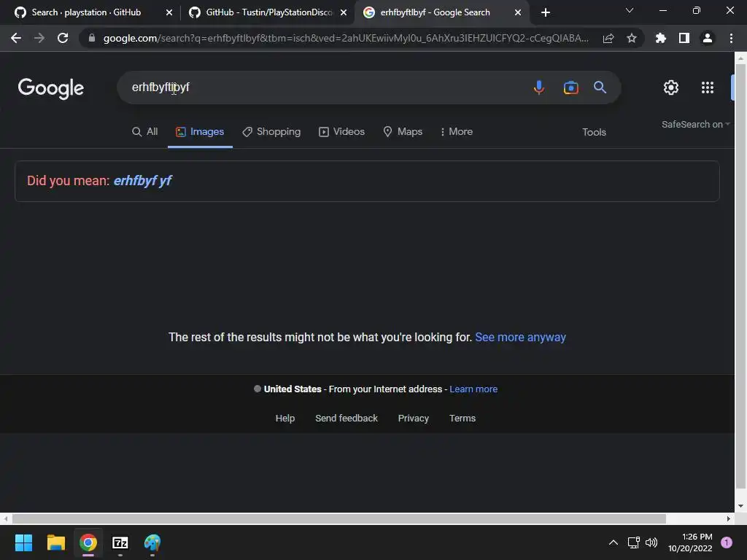747x560 pixels.
Task: Switch to Tustin/PlayStationDisco GitHub tab
Action: (x=268, y=12)
